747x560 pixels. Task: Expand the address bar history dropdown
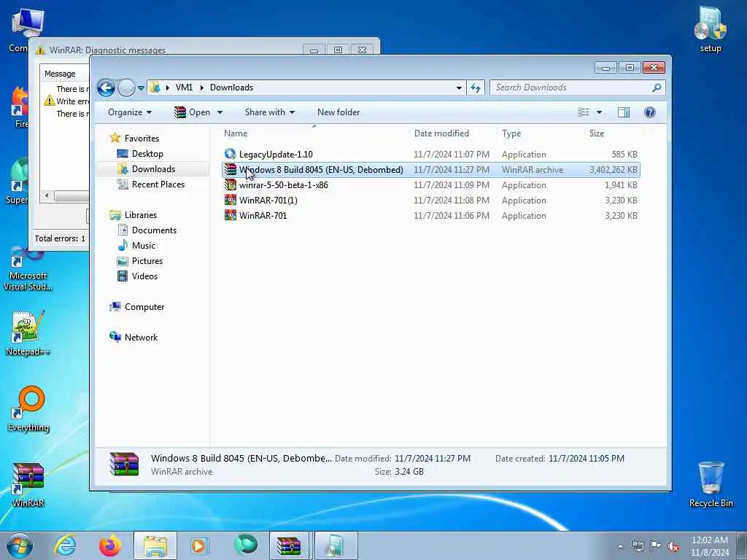click(x=459, y=87)
